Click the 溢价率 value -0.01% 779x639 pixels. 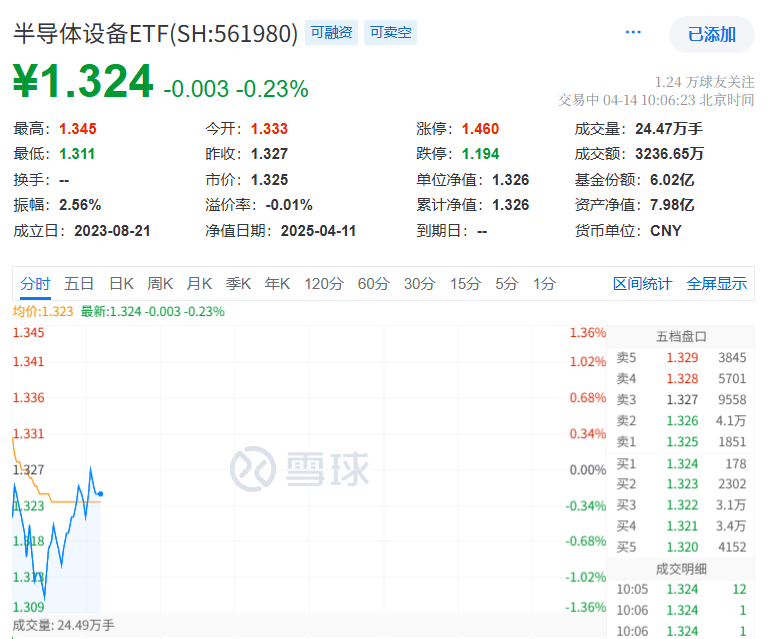[x=289, y=205]
